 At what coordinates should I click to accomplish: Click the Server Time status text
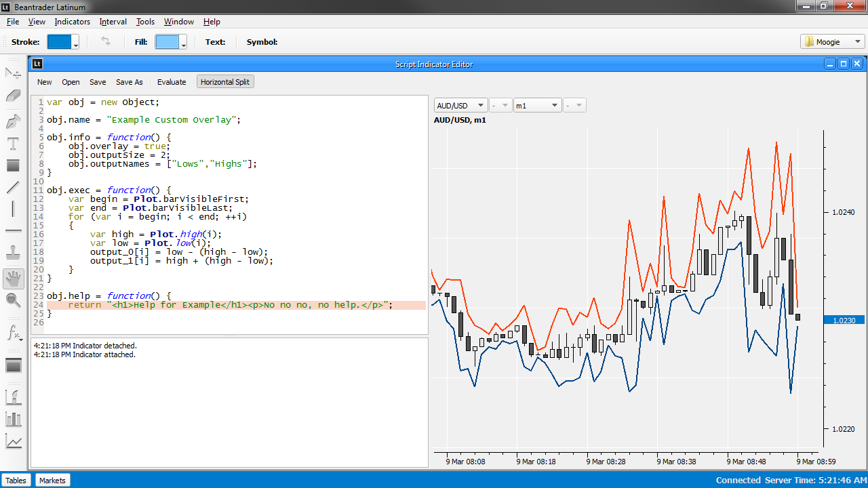(814, 480)
